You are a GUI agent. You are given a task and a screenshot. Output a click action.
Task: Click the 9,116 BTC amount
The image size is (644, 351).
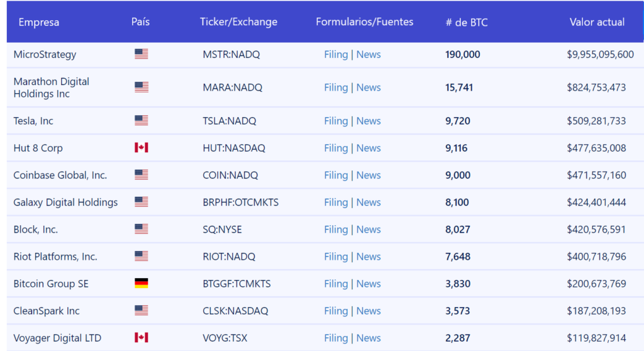point(457,148)
